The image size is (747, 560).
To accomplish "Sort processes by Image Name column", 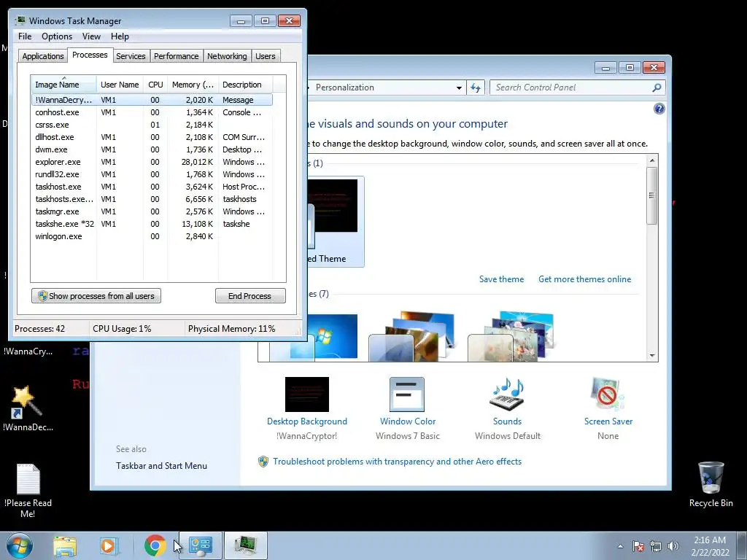I will click(x=63, y=85).
